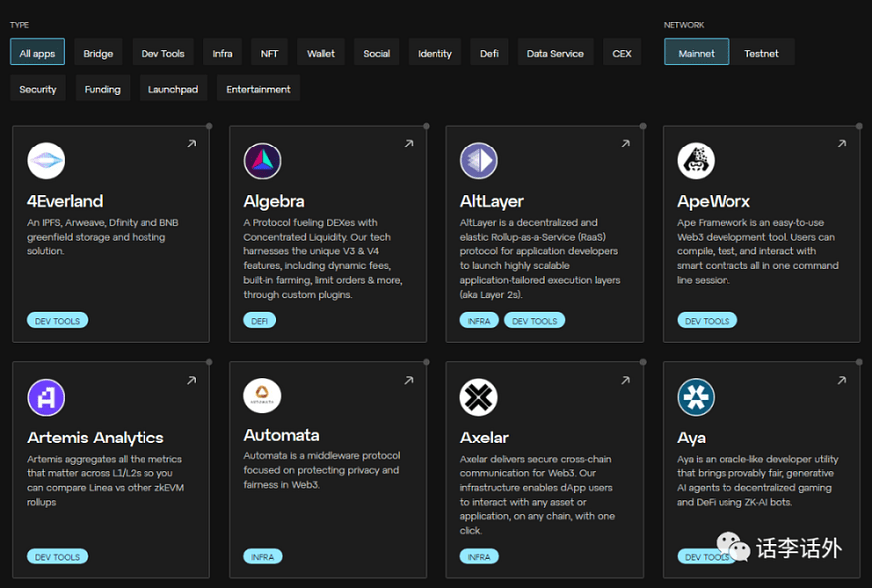The width and height of the screenshot is (872, 588).
Task: Filter apps by Bridge type
Action: (98, 52)
